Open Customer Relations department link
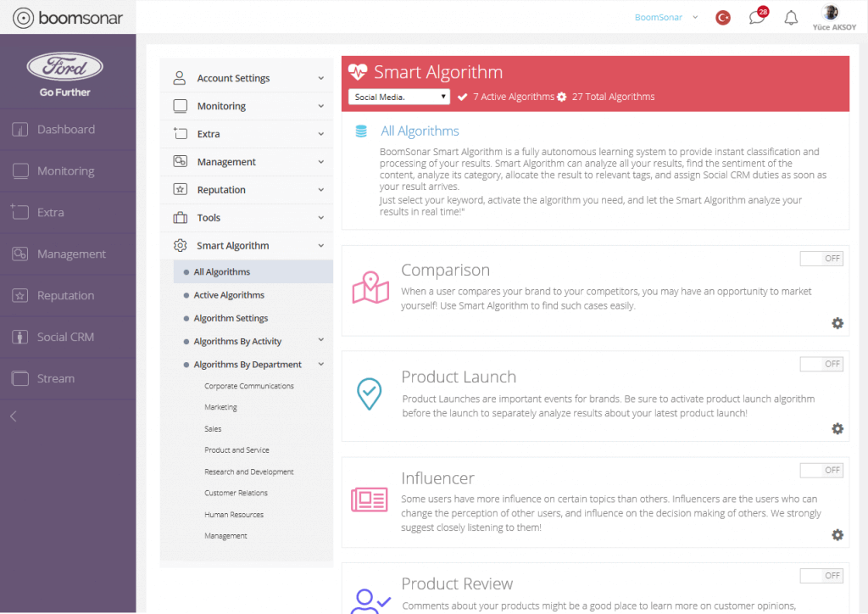Image resolution: width=868 pixels, height=614 pixels. pos(236,493)
